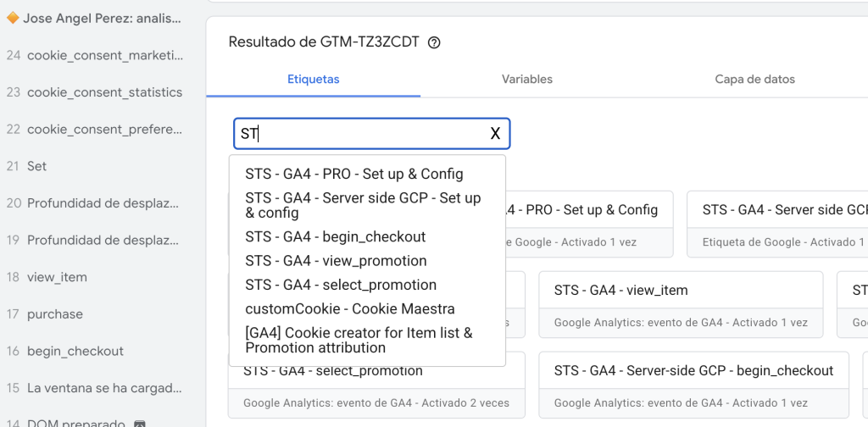Select event 16 begin_checkout
This screenshot has height=427, width=868.
click(64, 352)
